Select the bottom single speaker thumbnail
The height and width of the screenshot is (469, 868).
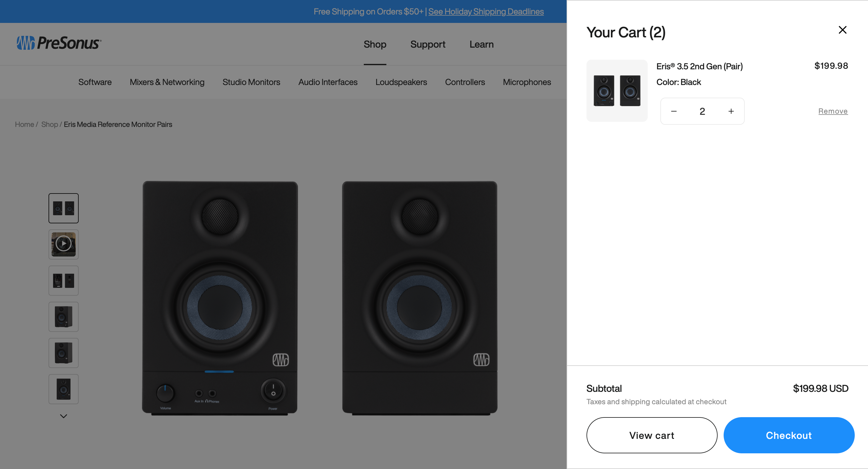pos(63,389)
